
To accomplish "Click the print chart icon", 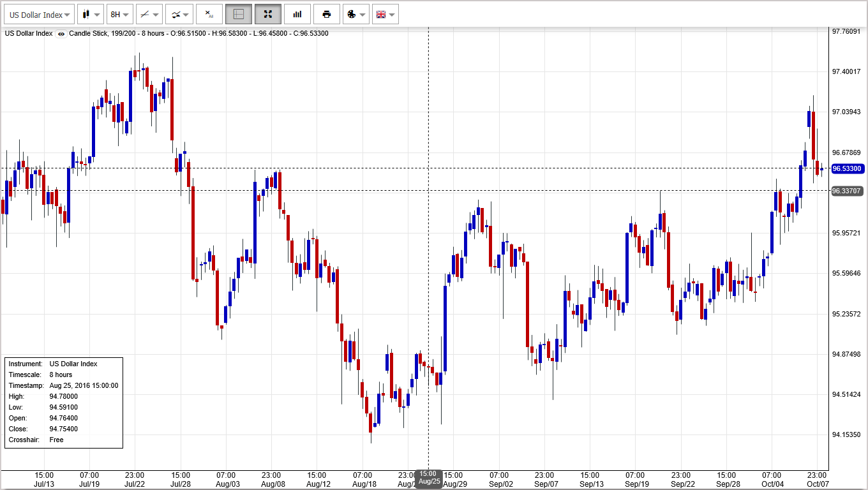I will click(327, 14).
